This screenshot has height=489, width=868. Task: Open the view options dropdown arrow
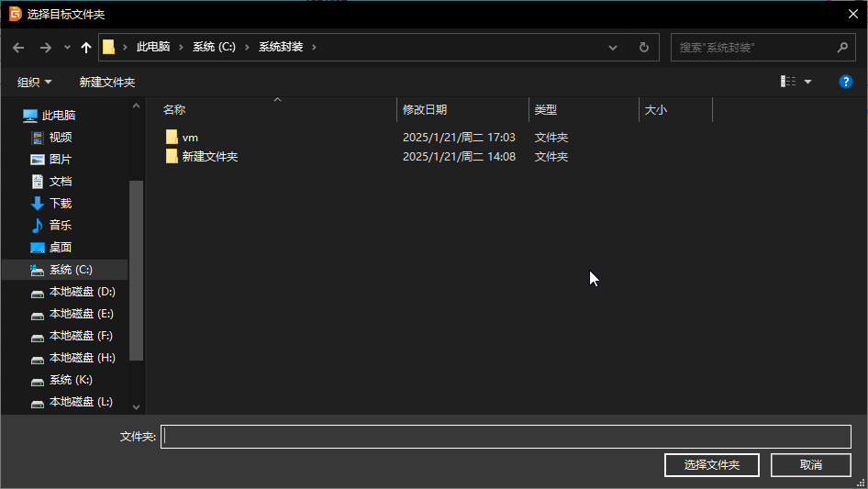[x=807, y=83]
